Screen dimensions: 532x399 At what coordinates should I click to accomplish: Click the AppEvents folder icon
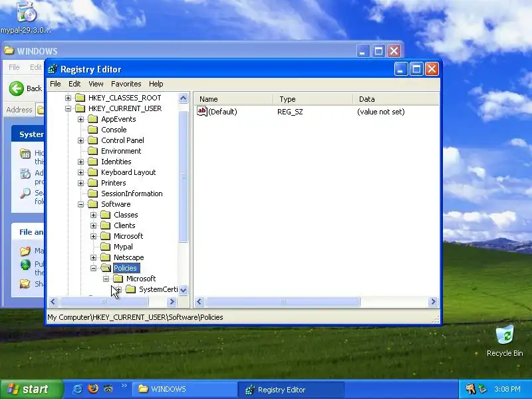(92, 119)
